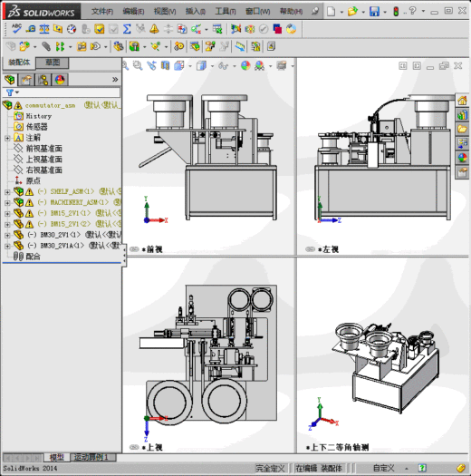Image resolution: width=471 pixels, height=476 pixels.
Task: Toggle the rebuild traffic light icon
Action: pyautogui.click(x=396, y=12)
